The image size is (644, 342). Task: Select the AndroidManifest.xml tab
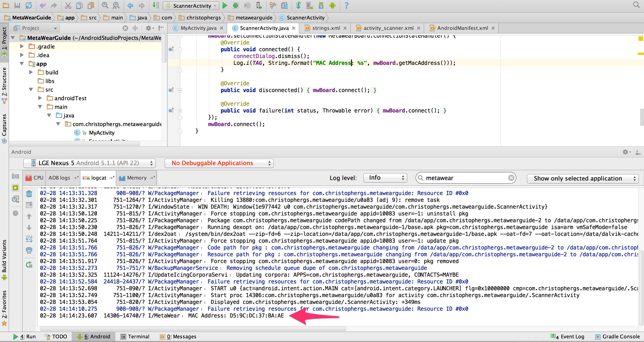coord(462,28)
